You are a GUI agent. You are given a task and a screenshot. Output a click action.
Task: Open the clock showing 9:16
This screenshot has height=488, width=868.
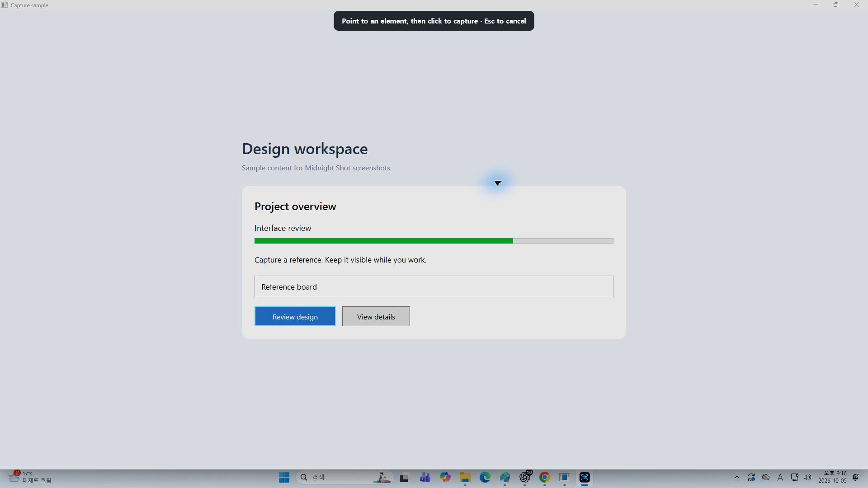832,477
